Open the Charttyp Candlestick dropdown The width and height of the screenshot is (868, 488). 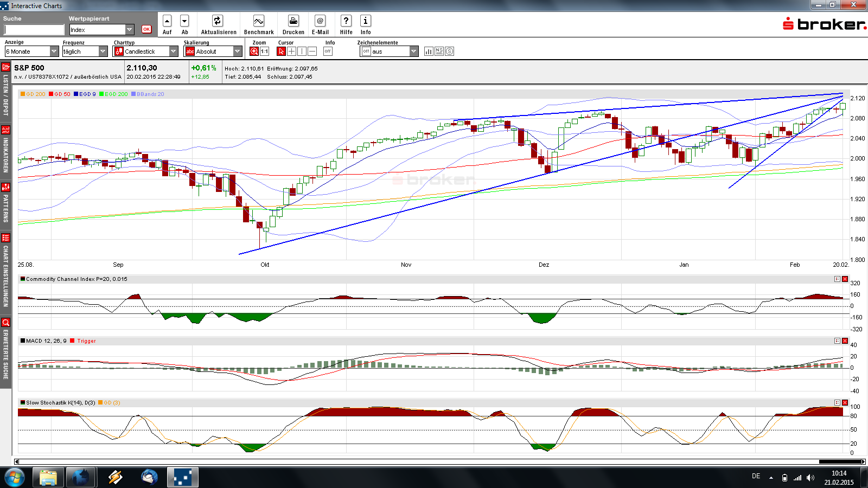click(145, 52)
